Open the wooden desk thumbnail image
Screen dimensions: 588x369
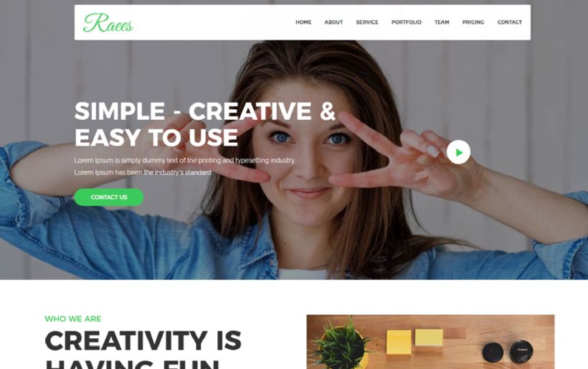click(x=430, y=342)
